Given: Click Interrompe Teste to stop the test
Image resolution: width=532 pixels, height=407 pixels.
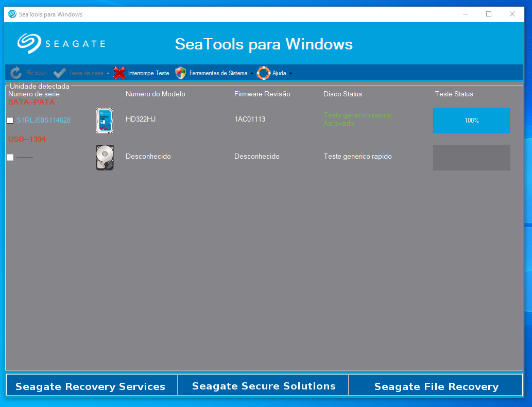Looking at the screenshot, I should [149, 73].
